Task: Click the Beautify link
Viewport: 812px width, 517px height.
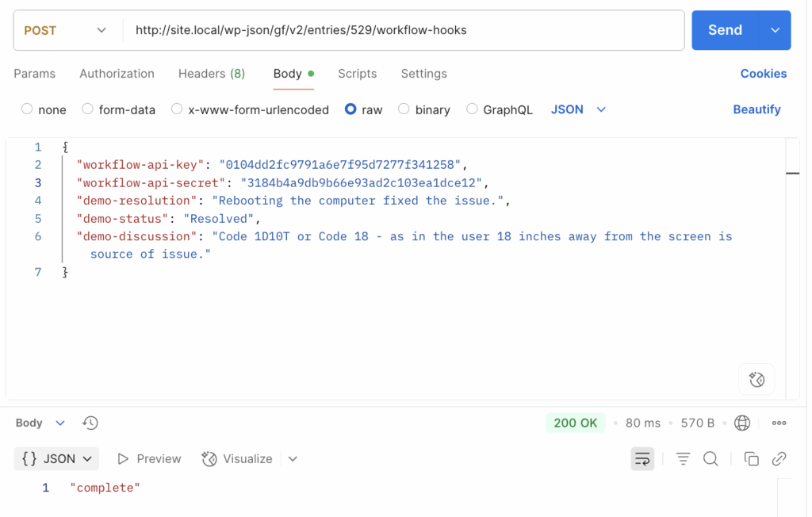Action: [756, 109]
